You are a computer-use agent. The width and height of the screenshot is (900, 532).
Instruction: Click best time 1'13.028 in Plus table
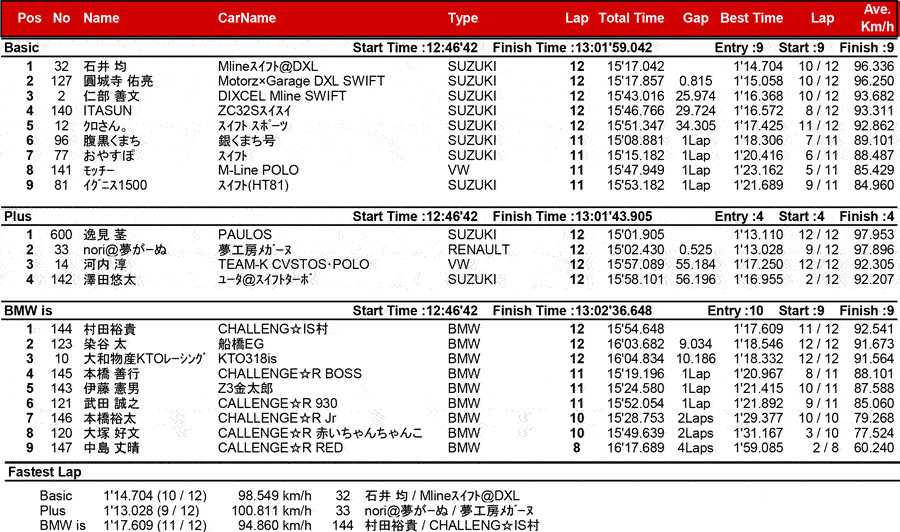[758, 250]
